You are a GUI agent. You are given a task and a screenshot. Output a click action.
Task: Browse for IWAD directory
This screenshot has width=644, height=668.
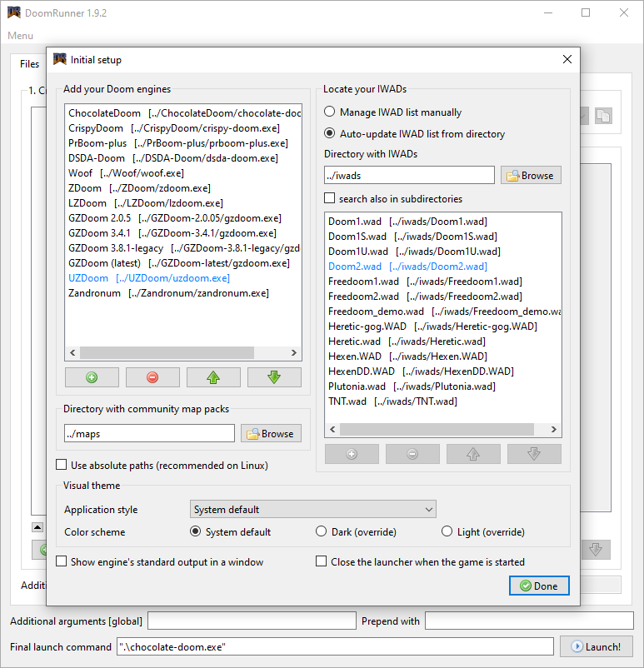pos(531,176)
